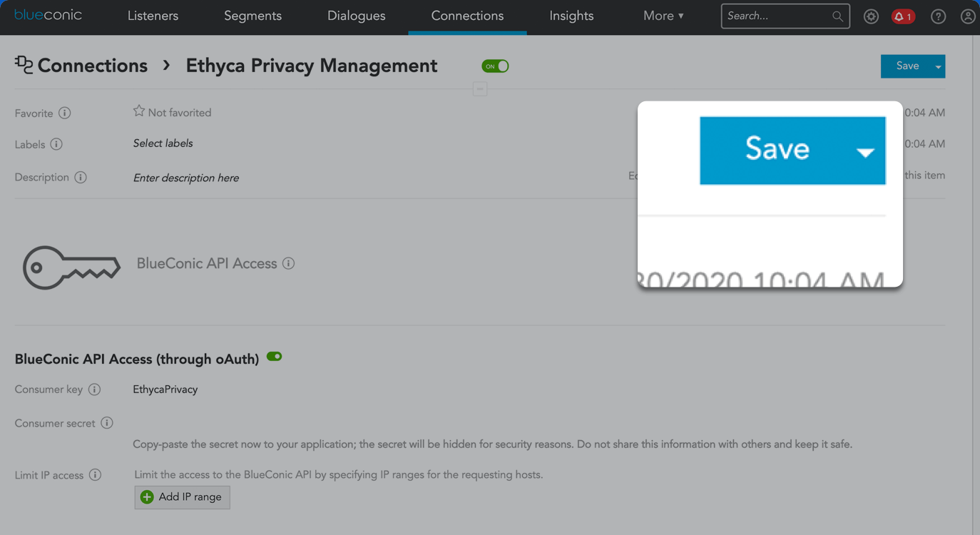The height and width of the screenshot is (535, 980).
Task: Open the Segments tab
Action: (x=252, y=16)
